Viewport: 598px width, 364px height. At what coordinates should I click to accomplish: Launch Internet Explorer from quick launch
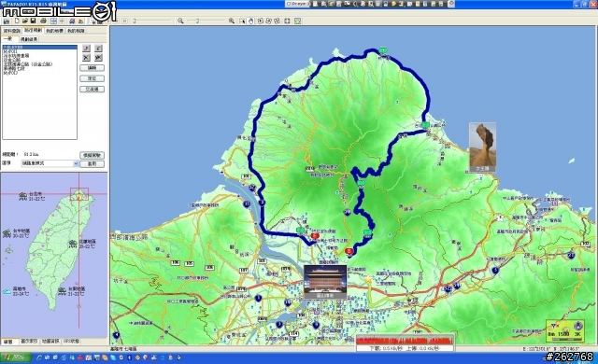click(x=39, y=357)
